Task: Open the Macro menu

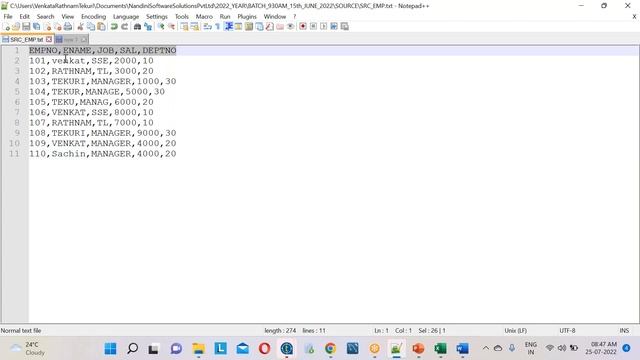Action: [204, 16]
